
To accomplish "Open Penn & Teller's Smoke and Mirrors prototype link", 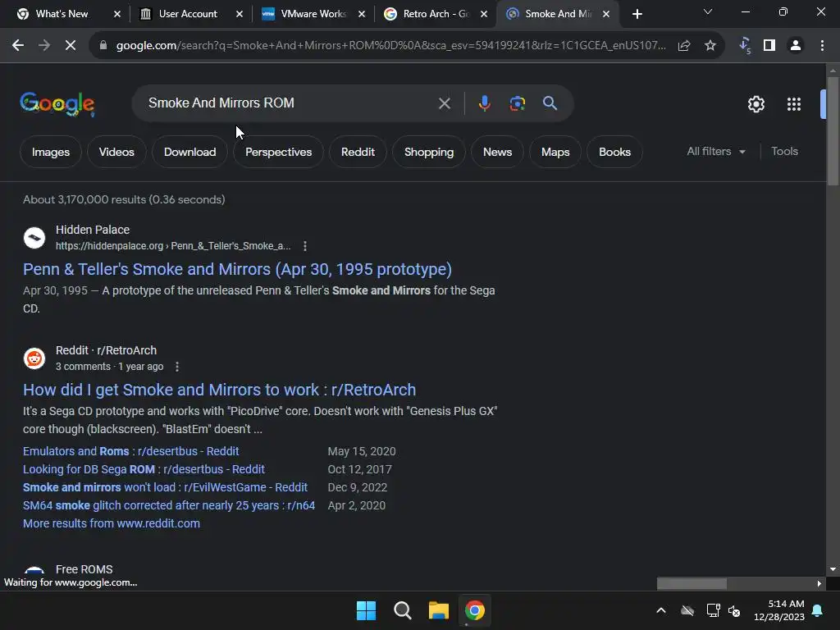I will point(237,269).
